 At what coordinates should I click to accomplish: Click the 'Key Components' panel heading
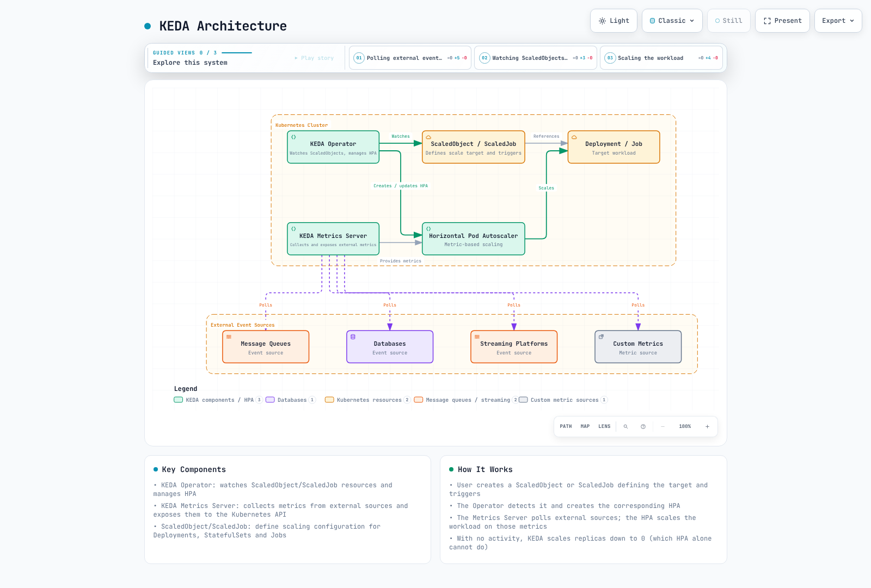click(x=194, y=469)
